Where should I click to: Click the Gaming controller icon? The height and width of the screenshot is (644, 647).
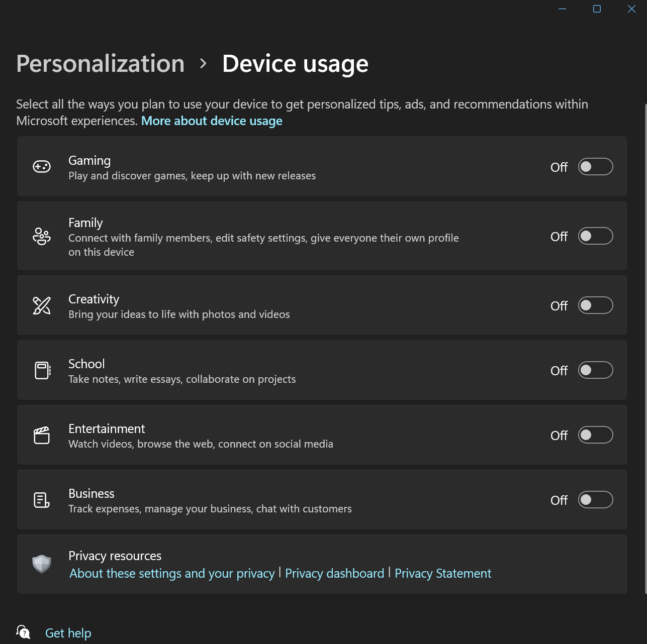(x=42, y=166)
